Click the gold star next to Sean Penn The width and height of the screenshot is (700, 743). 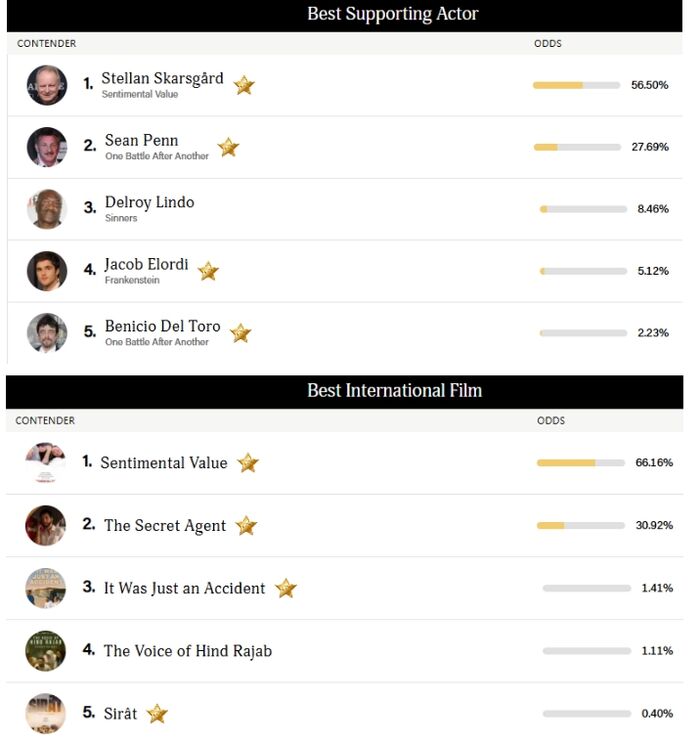pyautogui.click(x=228, y=148)
